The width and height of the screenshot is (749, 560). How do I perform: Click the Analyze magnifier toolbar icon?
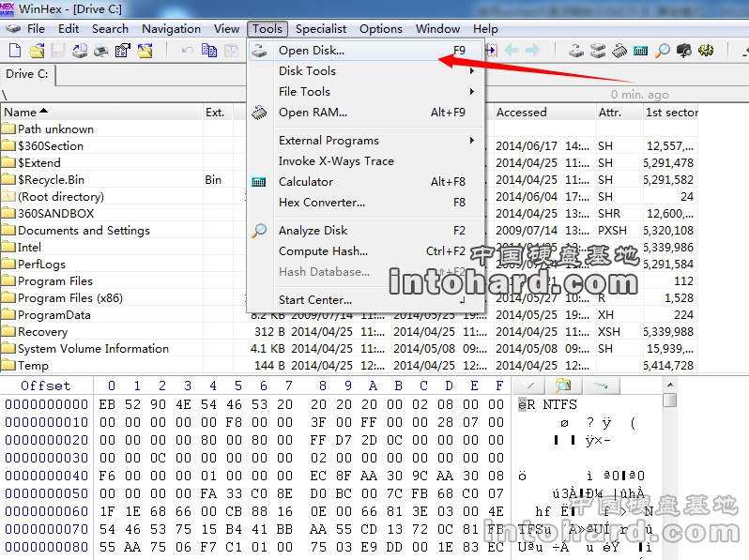tap(663, 50)
